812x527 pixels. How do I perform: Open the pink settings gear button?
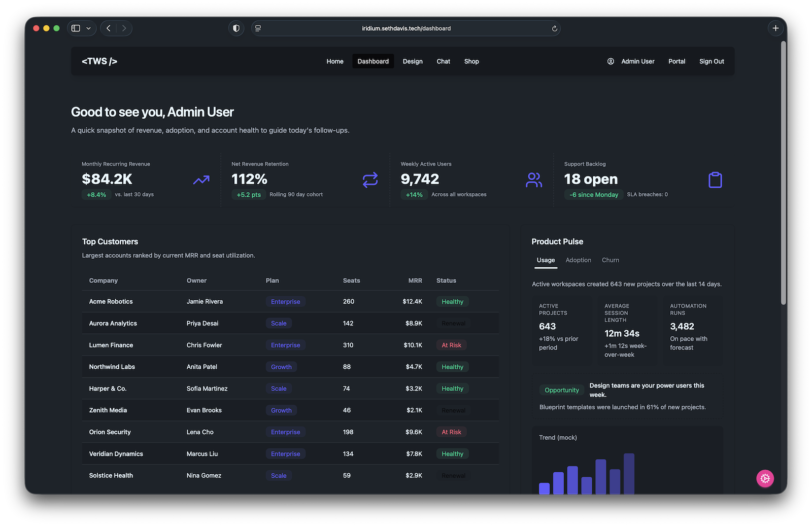point(765,478)
